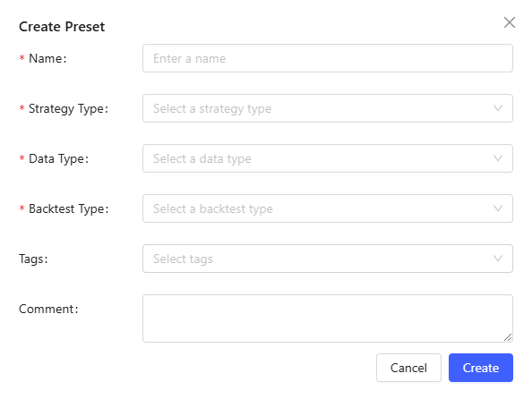Open the Tags select box
The width and height of the screenshot is (532, 399).
[328, 259]
